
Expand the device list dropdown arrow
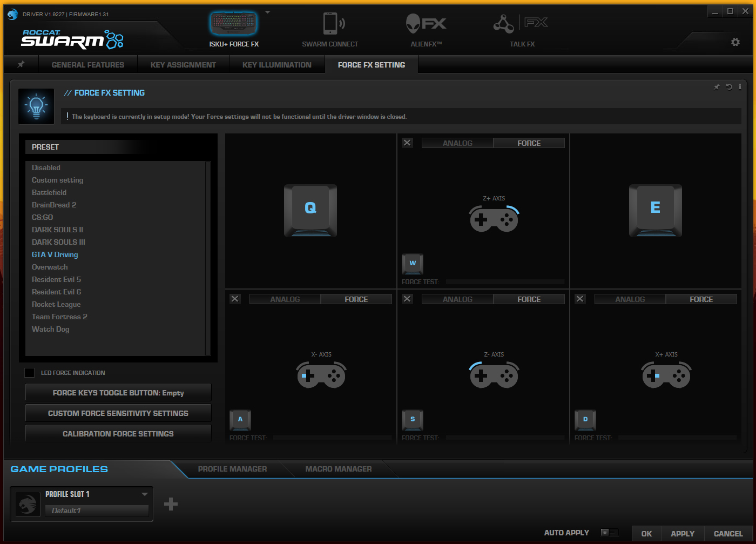pos(267,12)
